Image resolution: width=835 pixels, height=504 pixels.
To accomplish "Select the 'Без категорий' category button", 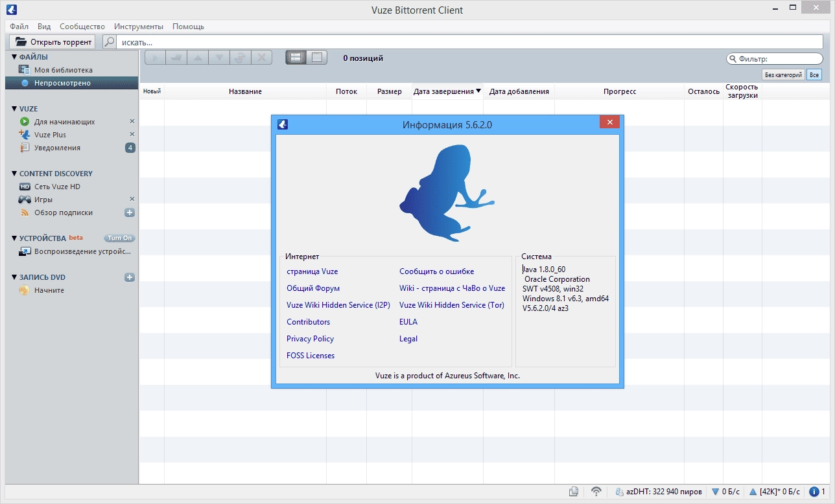I will 783,75.
